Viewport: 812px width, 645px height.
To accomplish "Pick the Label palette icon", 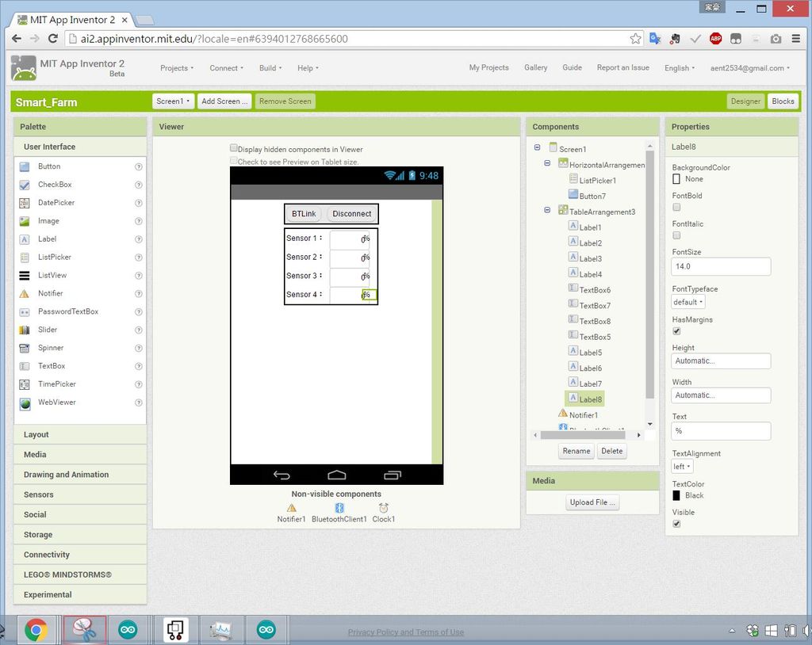I will (x=25, y=239).
